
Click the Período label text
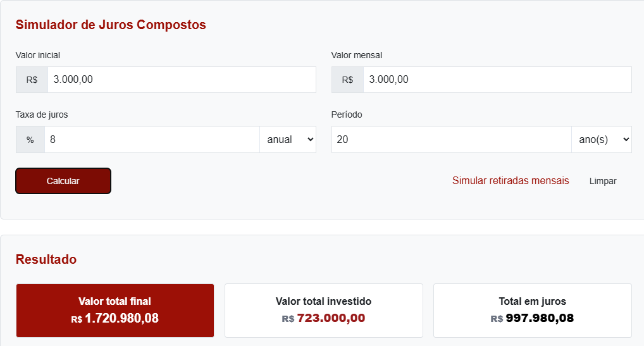point(347,114)
